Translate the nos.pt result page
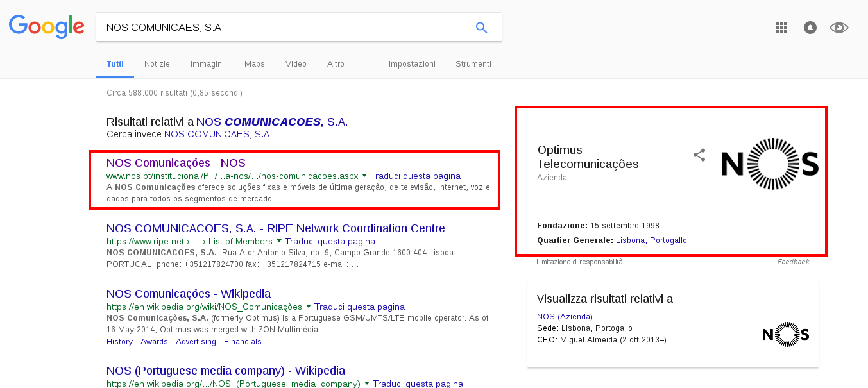 coord(415,176)
